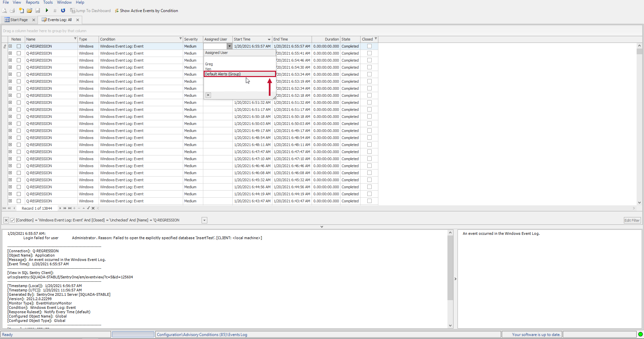Click the Edit Filter button
The height and width of the screenshot is (339, 644).
pos(632,220)
